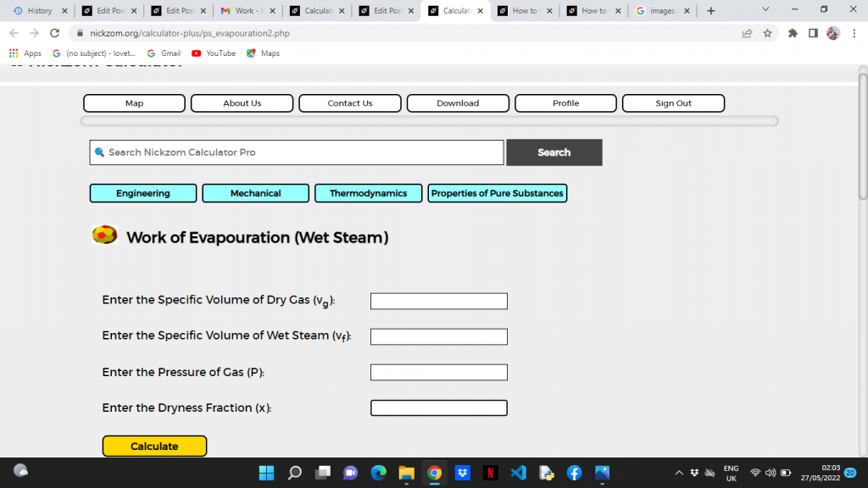The image size is (868, 488).
Task: Go to the Thermodynamics breadcrumb
Action: (368, 193)
